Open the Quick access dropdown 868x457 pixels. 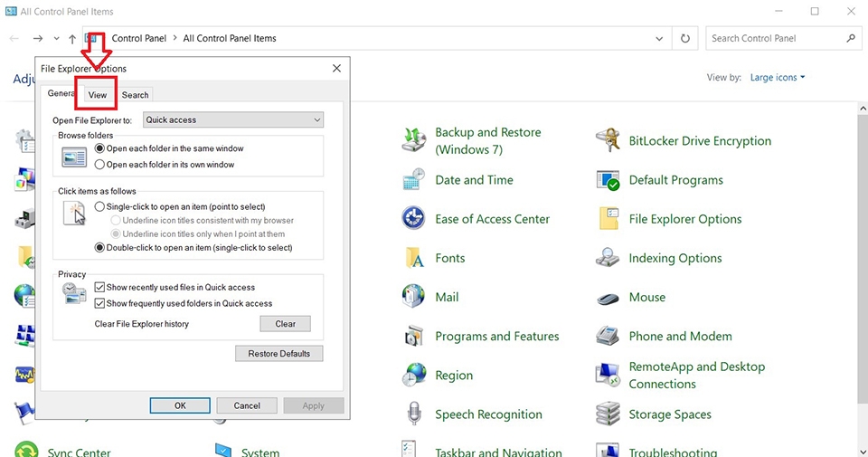click(x=233, y=119)
